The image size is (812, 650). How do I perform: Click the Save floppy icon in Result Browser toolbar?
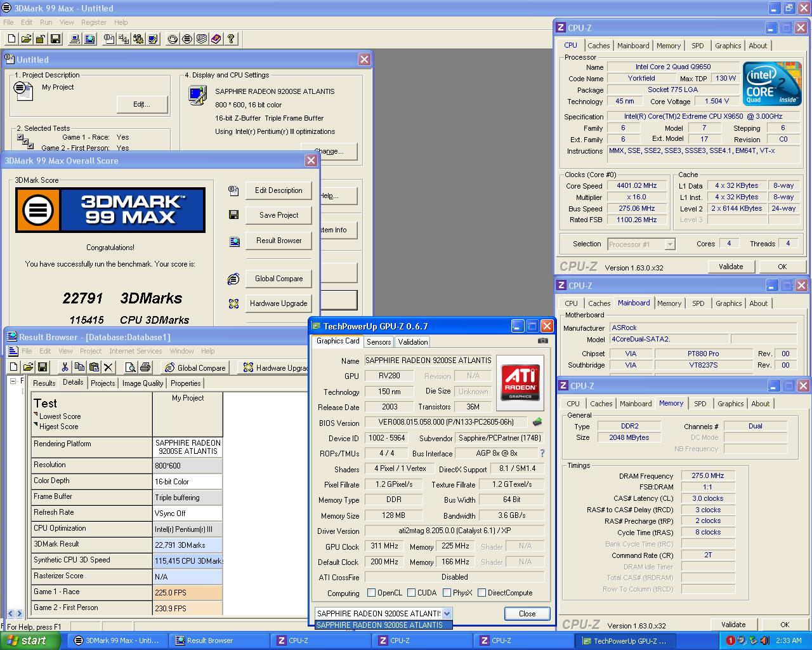(43, 367)
